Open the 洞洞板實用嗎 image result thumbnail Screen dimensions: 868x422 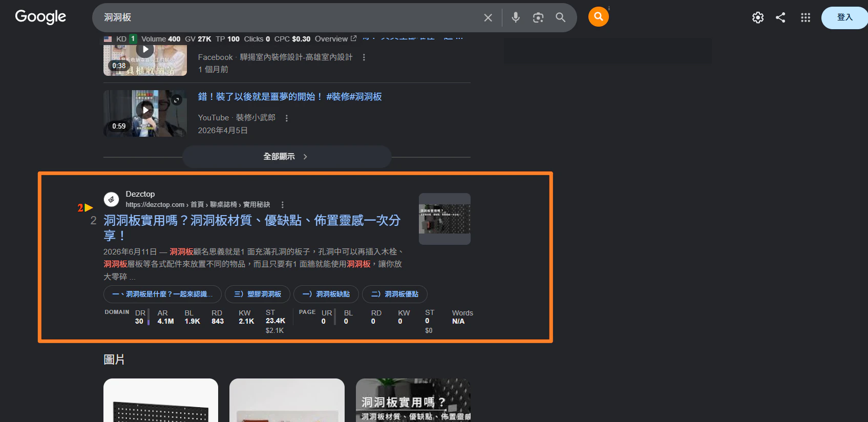point(413,400)
